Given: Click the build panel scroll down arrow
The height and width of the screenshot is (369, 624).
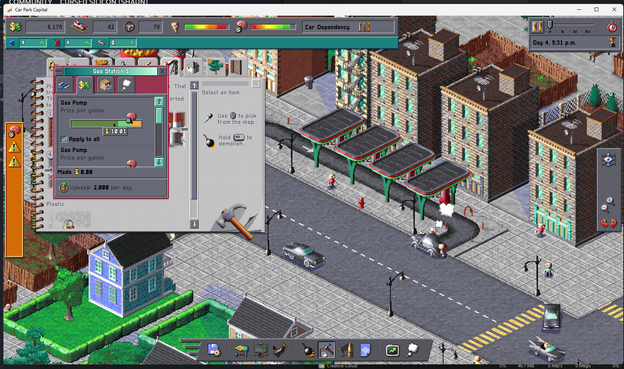Looking at the screenshot, I should 194,224.
